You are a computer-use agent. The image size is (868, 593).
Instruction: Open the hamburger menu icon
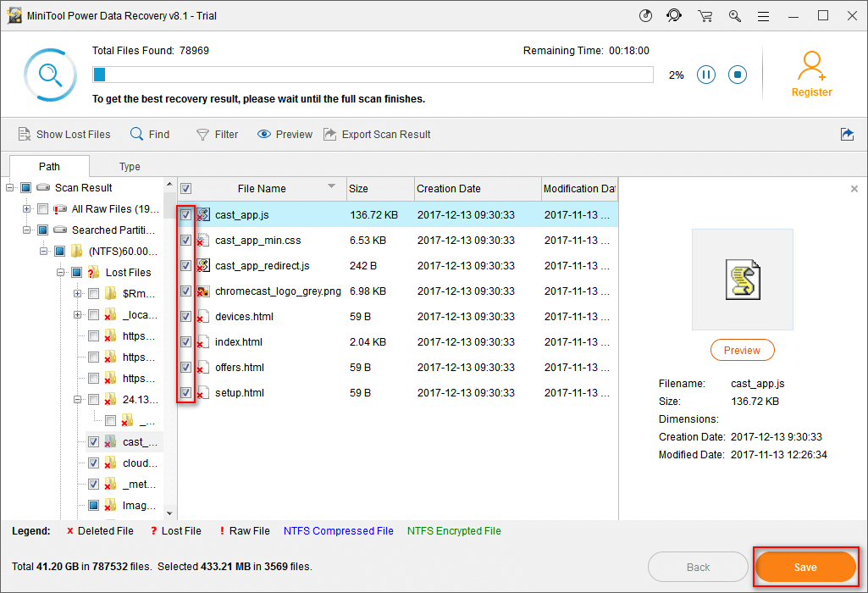tap(764, 16)
